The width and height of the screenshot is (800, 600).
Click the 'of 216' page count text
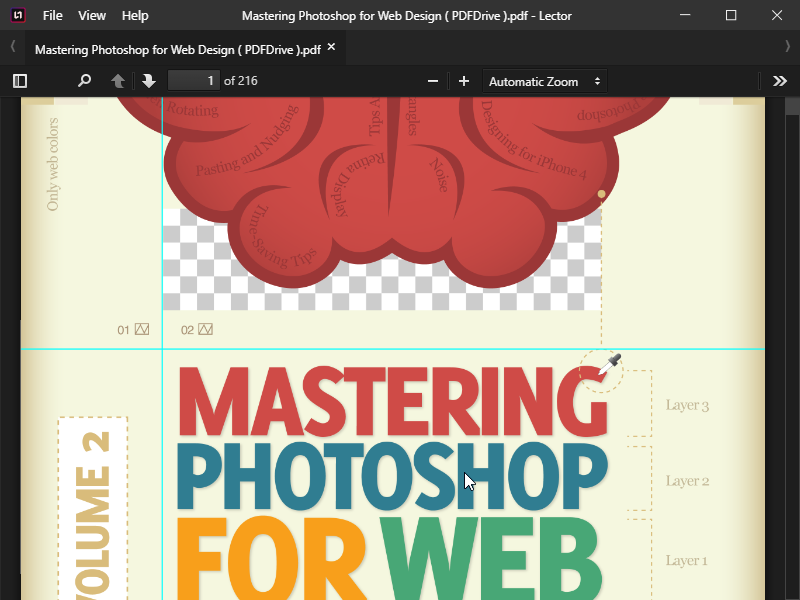pos(241,81)
